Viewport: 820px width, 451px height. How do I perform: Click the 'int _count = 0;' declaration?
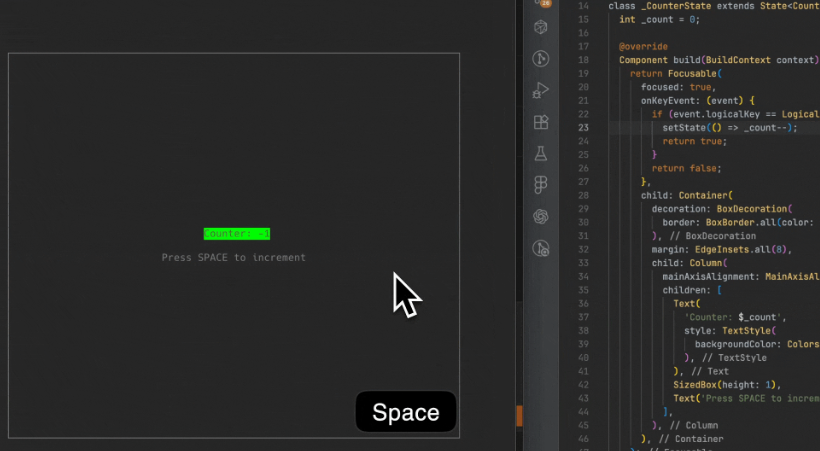click(x=659, y=19)
